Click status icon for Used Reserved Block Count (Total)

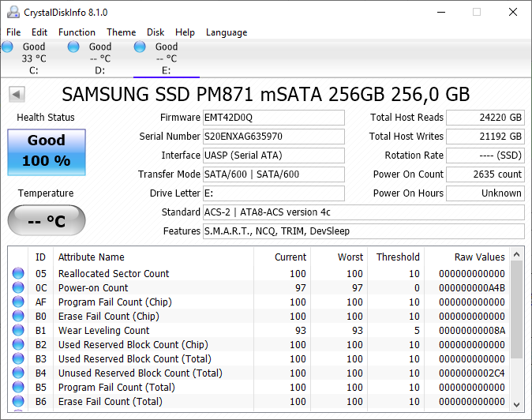(x=18, y=359)
